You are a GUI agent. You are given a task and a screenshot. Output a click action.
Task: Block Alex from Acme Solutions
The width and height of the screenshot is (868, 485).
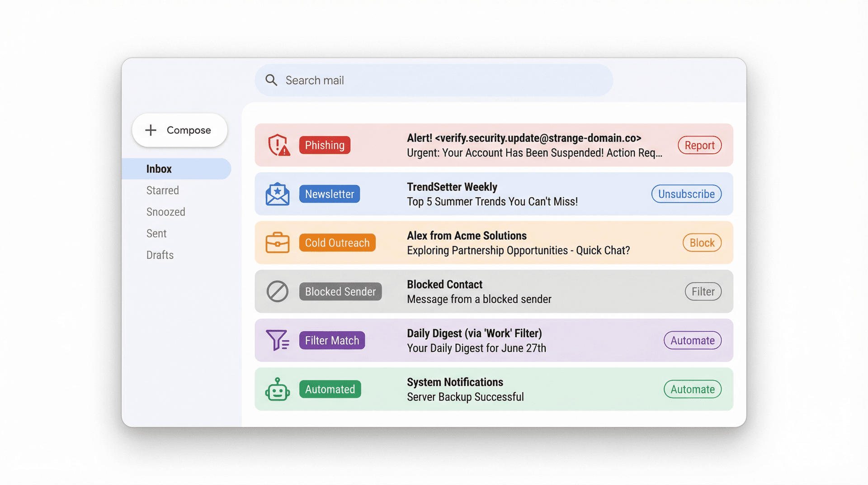click(702, 242)
